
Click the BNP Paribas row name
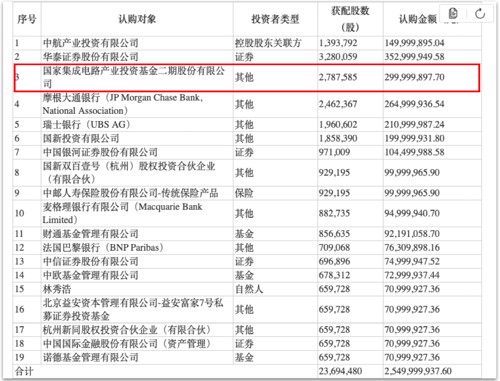(103, 248)
